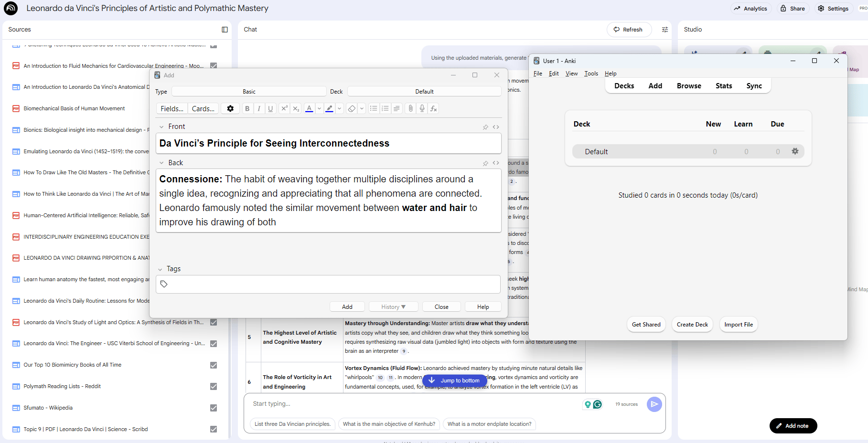Collapse the Front field section
This screenshot has height=443, width=868.
click(161, 127)
